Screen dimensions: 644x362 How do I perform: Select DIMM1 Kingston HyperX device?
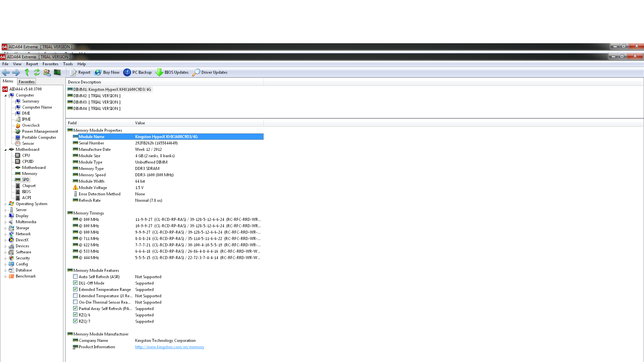[x=109, y=89]
